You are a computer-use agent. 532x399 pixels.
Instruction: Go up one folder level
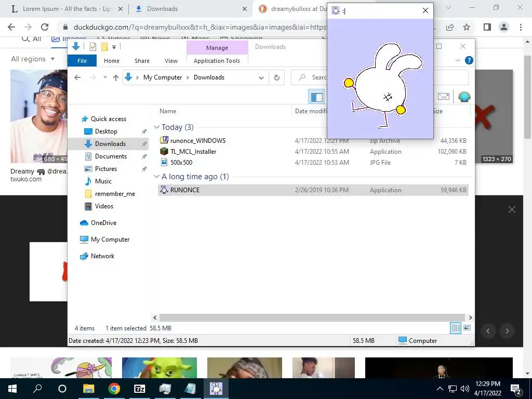pyautogui.click(x=116, y=78)
